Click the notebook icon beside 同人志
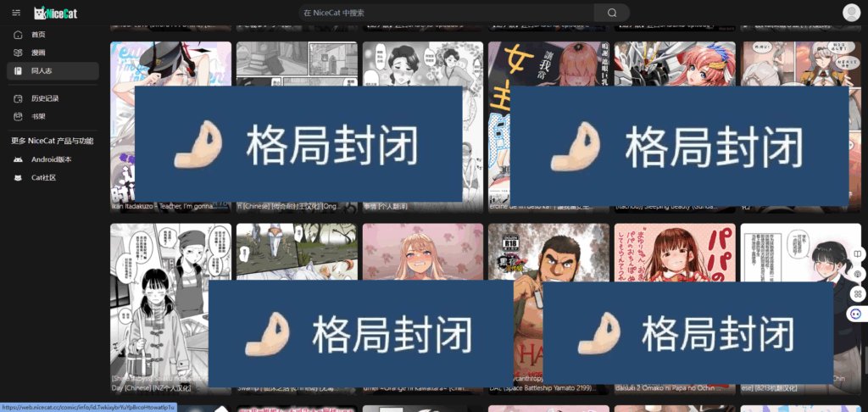 click(x=19, y=71)
